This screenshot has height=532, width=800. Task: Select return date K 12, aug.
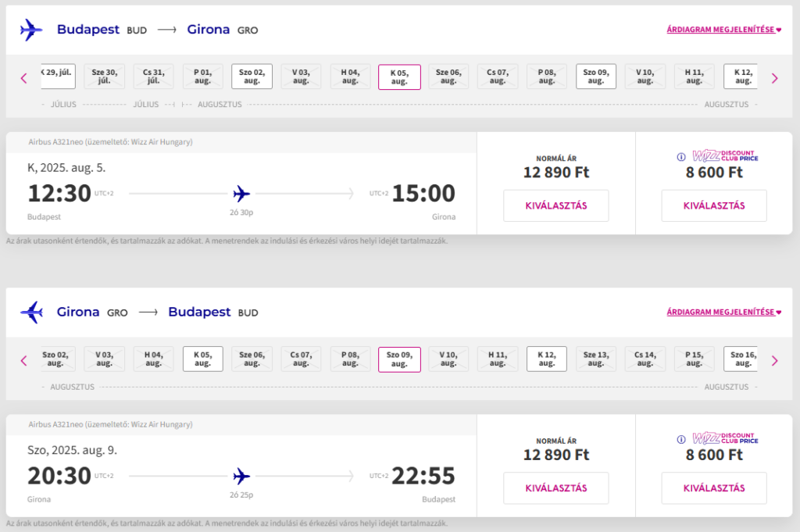pos(546,359)
